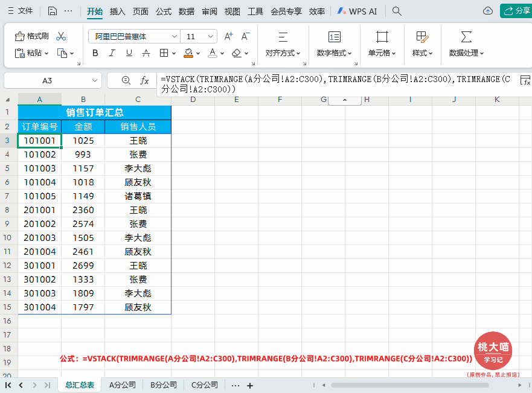The height and width of the screenshot is (393, 532).
Task: Go to previous sheet arrow
Action: point(21,385)
